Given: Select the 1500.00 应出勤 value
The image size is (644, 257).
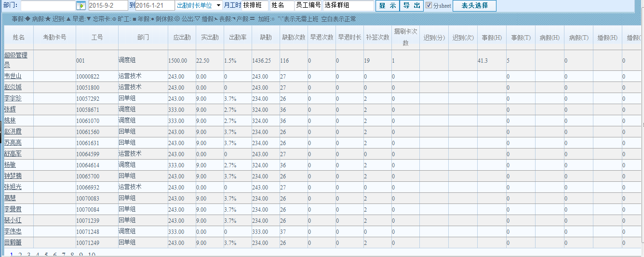Looking at the screenshot, I should coord(177,60).
